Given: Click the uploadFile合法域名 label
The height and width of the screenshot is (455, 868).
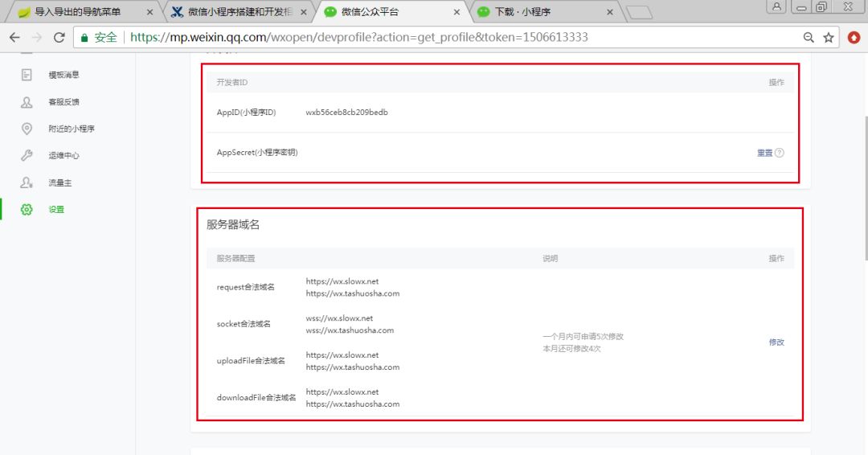Looking at the screenshot, I should (x=251, y=361).
